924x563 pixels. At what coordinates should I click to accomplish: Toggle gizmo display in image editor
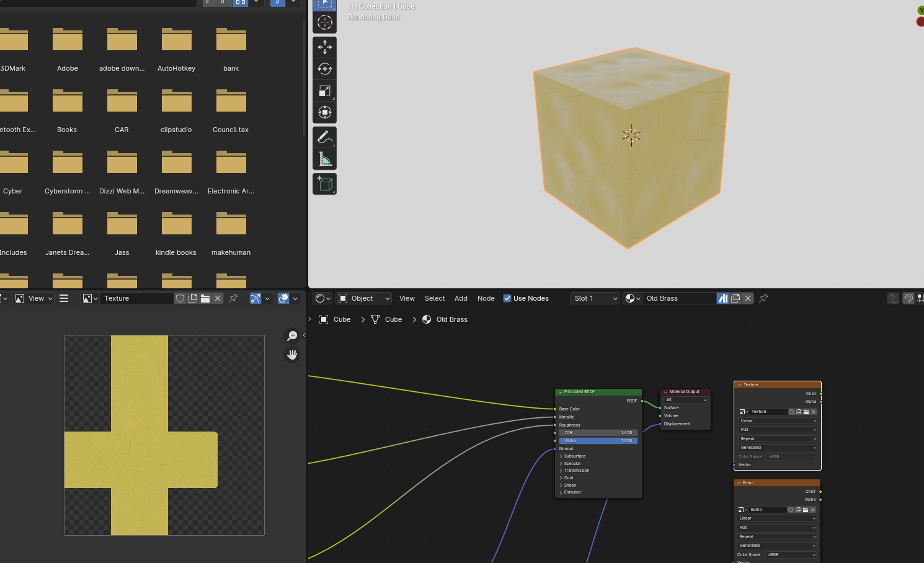tap(255, 298)
